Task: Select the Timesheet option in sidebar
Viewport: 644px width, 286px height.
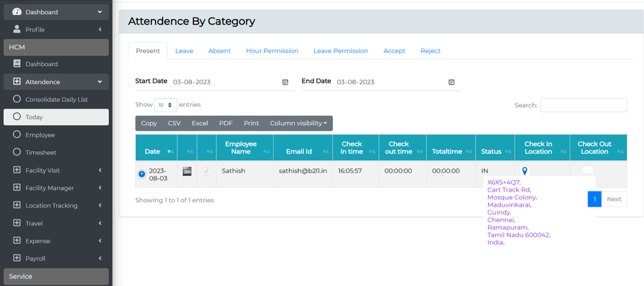Action: pyautogui.click(x=40, y=153)
